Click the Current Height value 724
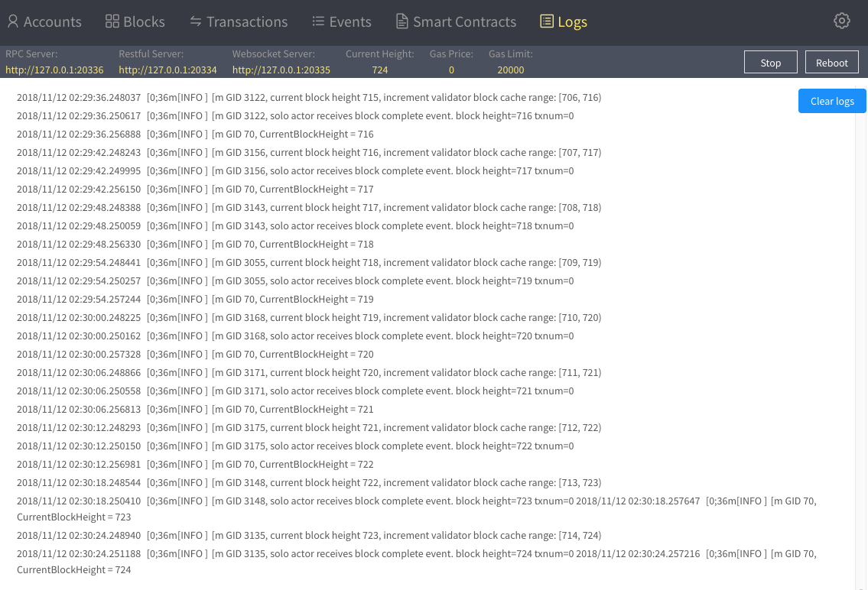Screen dimensions: 868x590 [x=380, y=70]
